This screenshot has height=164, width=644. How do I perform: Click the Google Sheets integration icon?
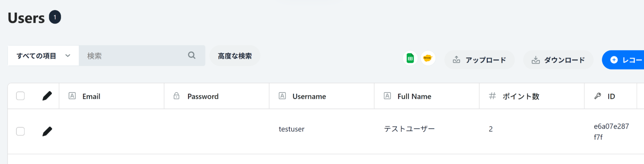410,59
